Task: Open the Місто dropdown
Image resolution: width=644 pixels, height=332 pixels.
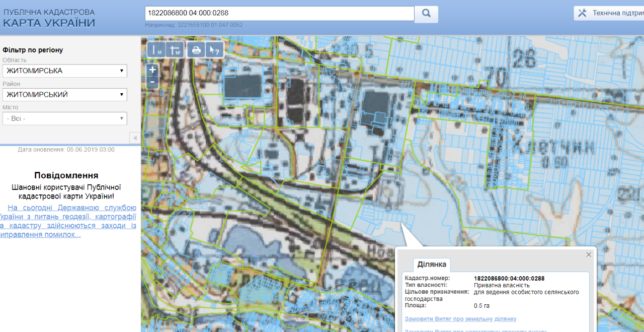Action: pyautogui.click(x=65, y=118)
